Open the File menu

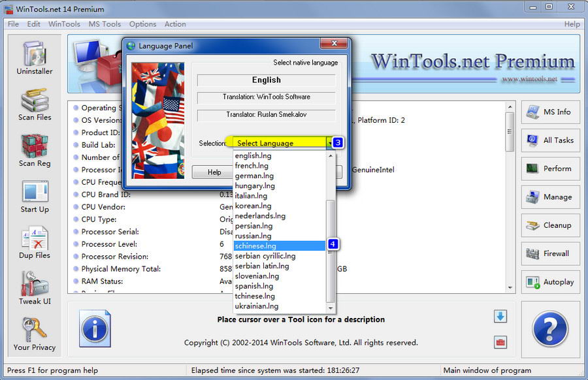pyautogui.click(x=13, y=24)
